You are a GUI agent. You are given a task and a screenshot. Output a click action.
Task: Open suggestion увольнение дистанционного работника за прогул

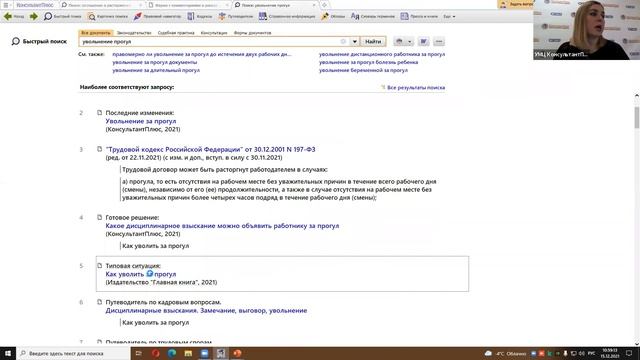tap(382, 54)
